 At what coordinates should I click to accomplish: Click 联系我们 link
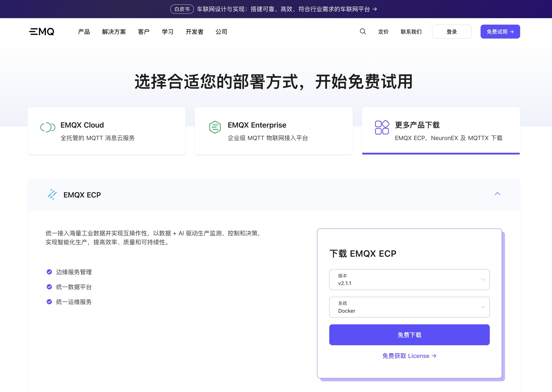(411, 32)
